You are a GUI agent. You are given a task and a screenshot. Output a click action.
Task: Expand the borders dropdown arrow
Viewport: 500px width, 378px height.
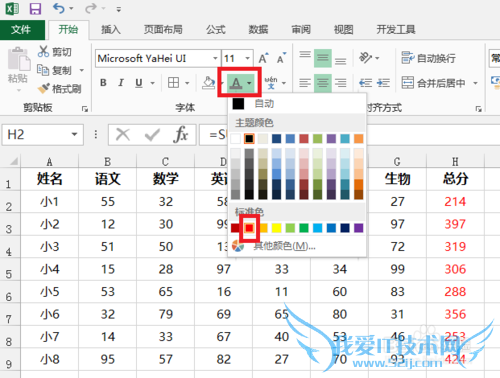point(187,83)
